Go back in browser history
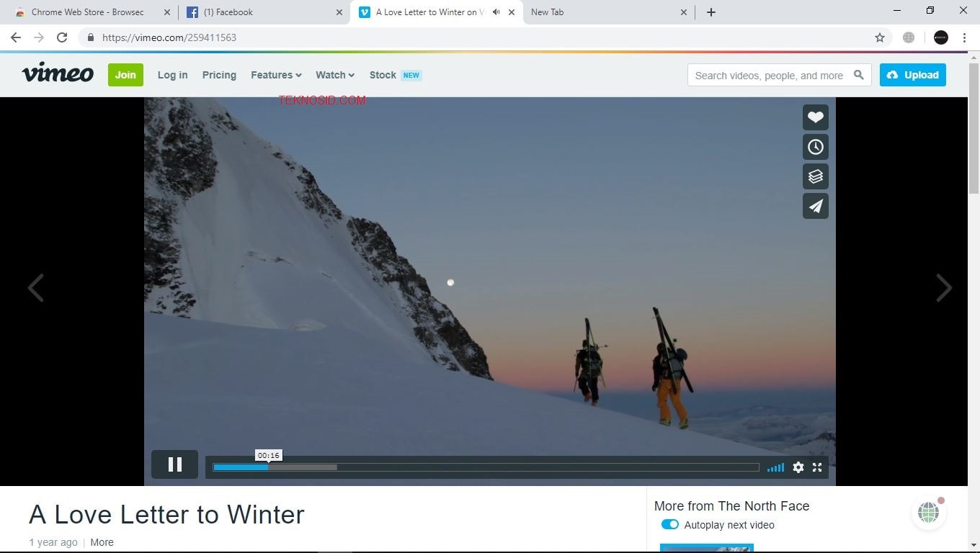 click(16, 37)
